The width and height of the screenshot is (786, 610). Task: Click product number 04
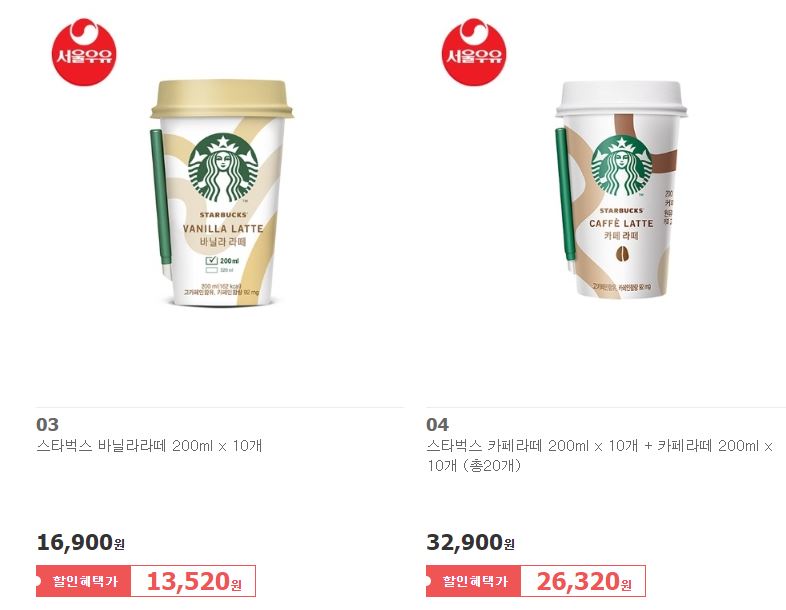438,425
